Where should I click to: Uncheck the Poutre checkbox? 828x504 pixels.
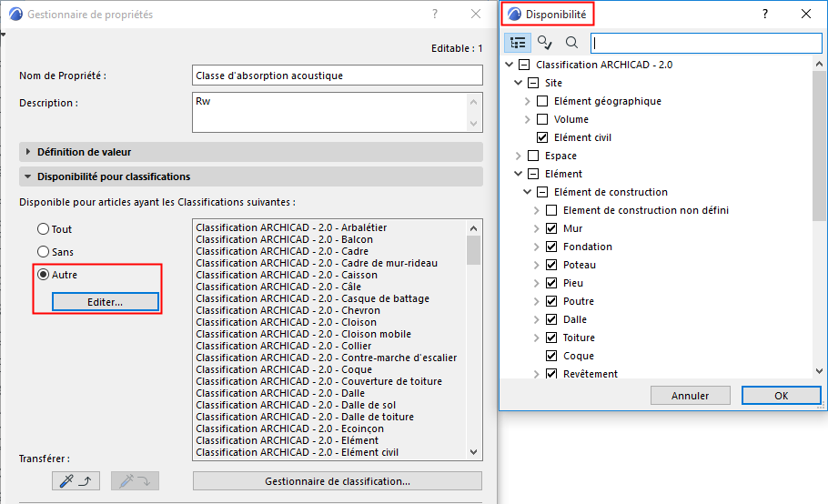551,301
